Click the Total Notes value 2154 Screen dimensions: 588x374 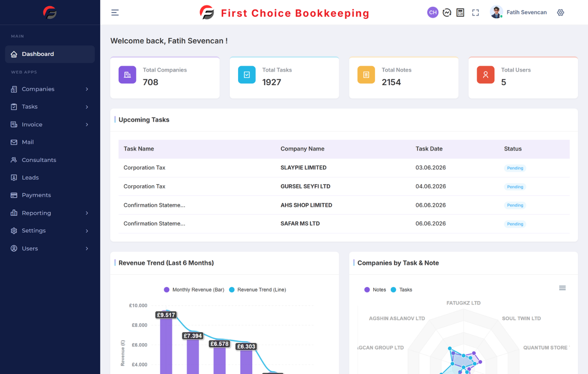click(391, 82)
